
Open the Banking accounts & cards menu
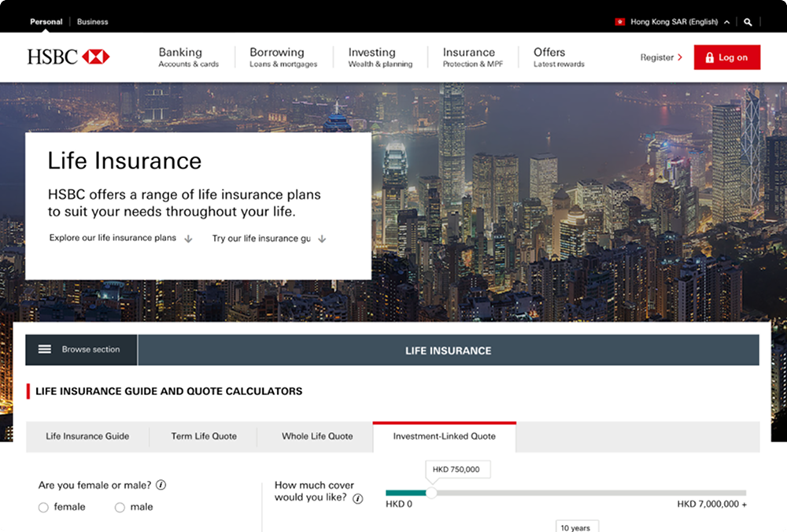[x=188, y=57]
